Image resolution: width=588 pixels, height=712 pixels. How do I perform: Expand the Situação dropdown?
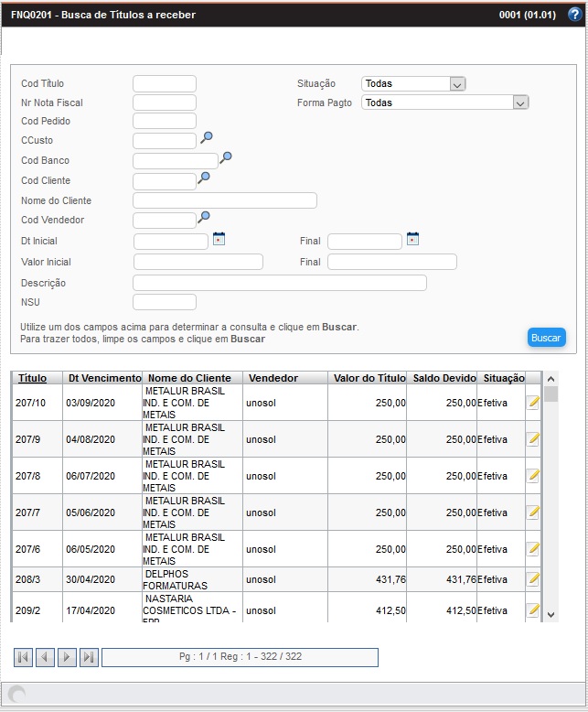click(x=458, y=84)
